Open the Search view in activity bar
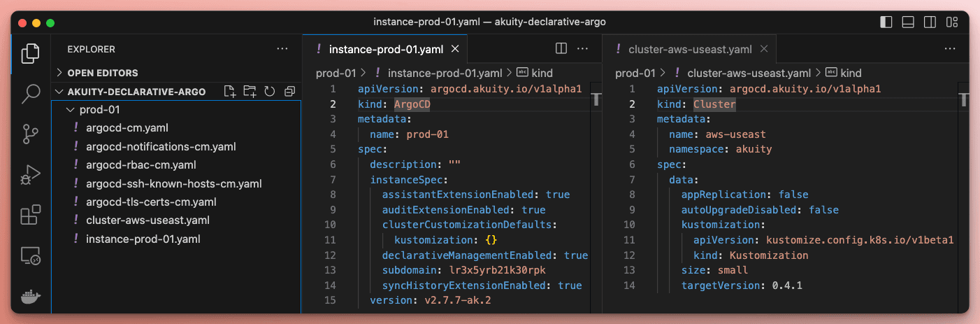The height and width of the screenshot is (324, 980). point(30,94)
